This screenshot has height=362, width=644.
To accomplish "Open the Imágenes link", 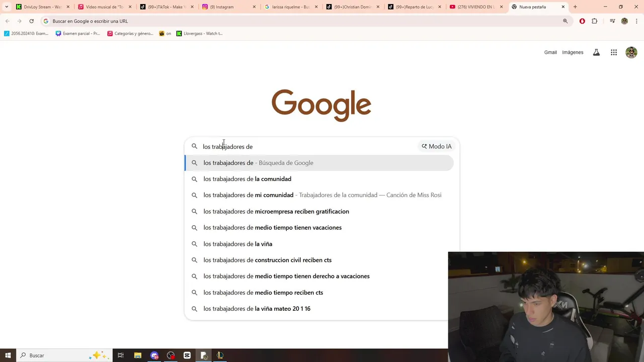I will tap(573, 52).
